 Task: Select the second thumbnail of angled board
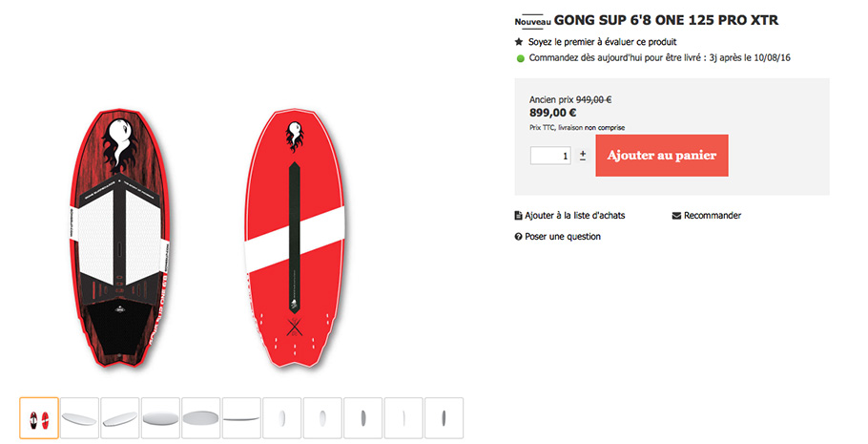80,418
